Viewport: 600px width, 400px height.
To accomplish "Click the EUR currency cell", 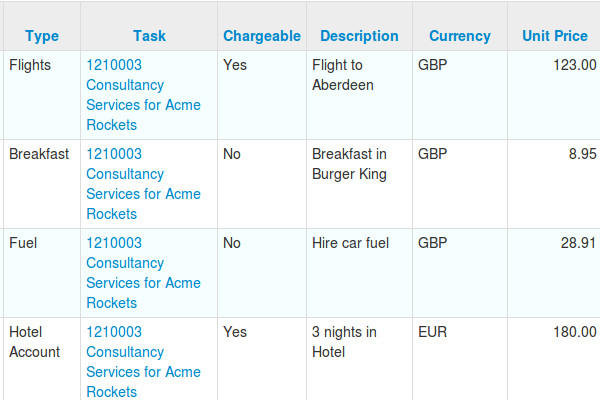I will tap(432, 332).
